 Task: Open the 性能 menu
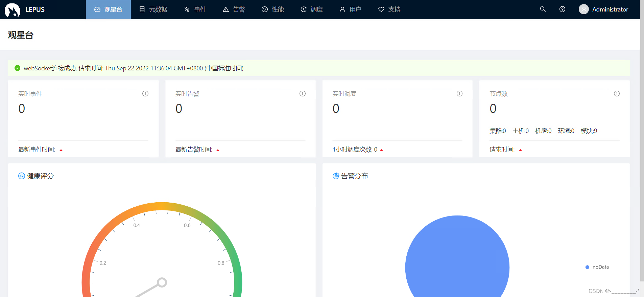273,9
